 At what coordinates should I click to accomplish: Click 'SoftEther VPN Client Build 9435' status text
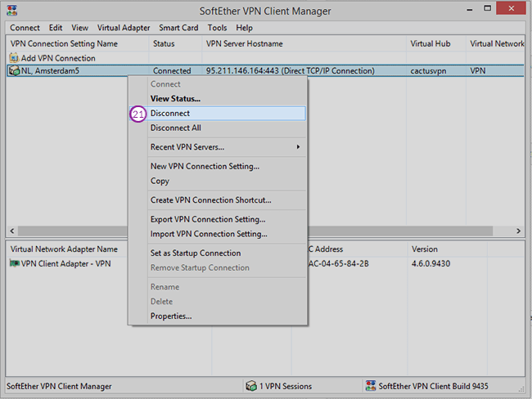pos(433,386)
